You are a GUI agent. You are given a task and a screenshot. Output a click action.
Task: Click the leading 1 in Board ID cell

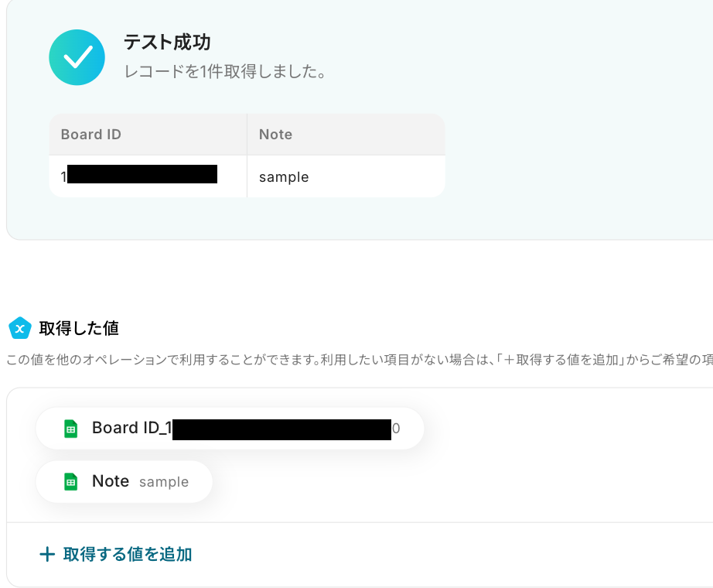point(63,177)
